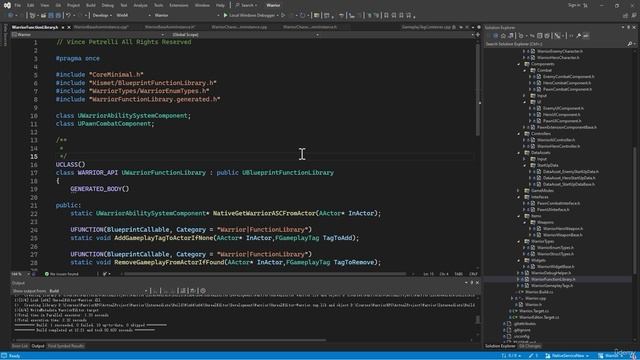
Task: Collapse the Components folder in Solution Explorer
Action: click(519, 64)
